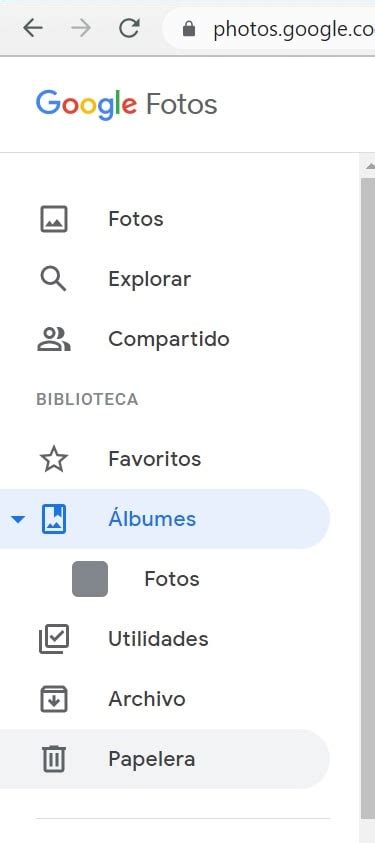Collapse the Álbumes list arrow
This screenshot has height=843, width=375.
[x=18, y=519]
